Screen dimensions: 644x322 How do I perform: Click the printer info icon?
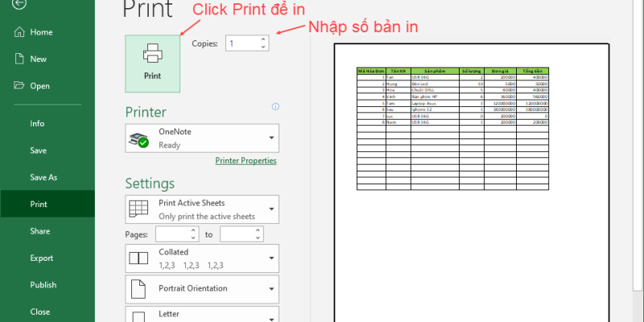tap(275, 106)
